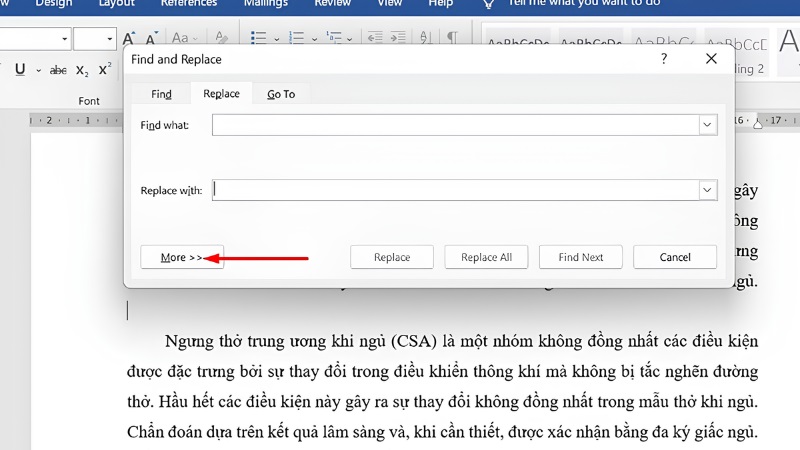Expand underline style dropdown arrow
This screenshot has width=800, height=450.
tap(38, 70)
